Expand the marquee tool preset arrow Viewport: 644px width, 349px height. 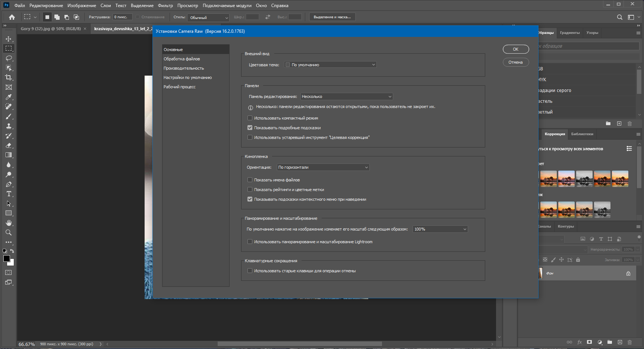[x=35, y=17]
